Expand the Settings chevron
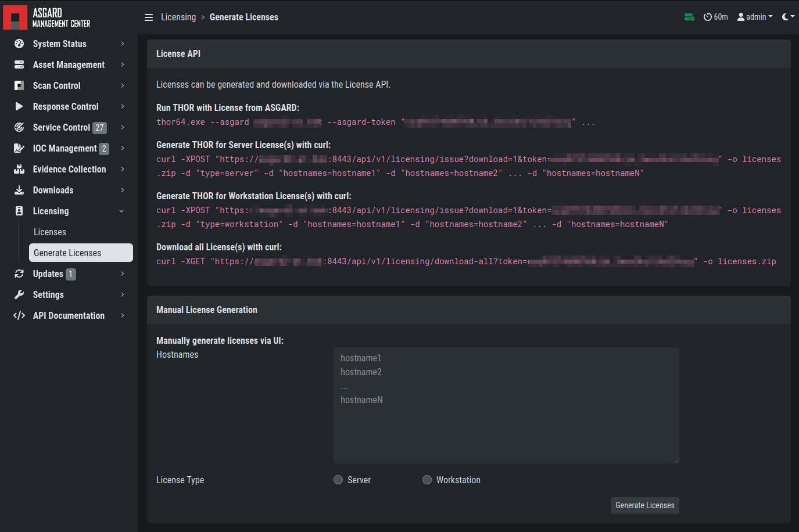 point(123,294)
